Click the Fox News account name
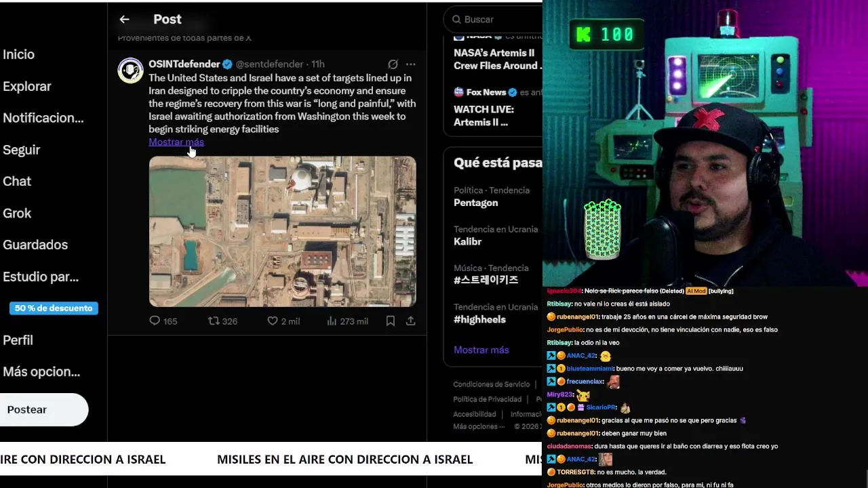This screenshot has width=868, height=488. coord(486,92)
